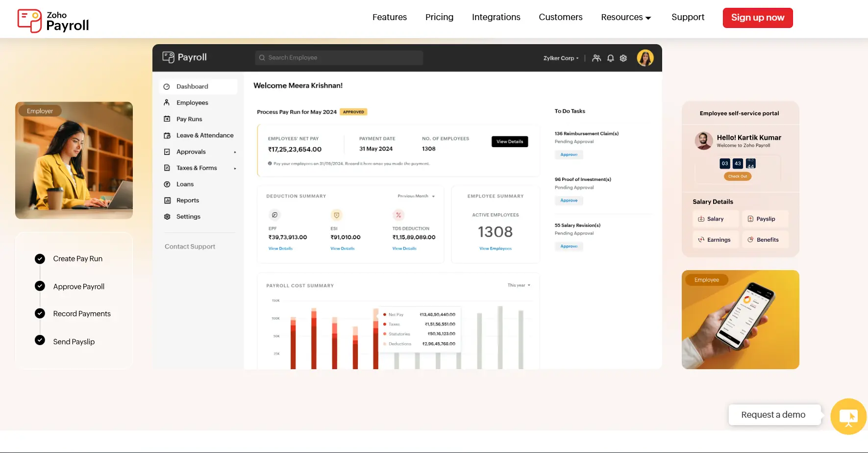Open Meera Krishnan's profile avatar
Screen dimensions: 868x453
click(645, 58)
